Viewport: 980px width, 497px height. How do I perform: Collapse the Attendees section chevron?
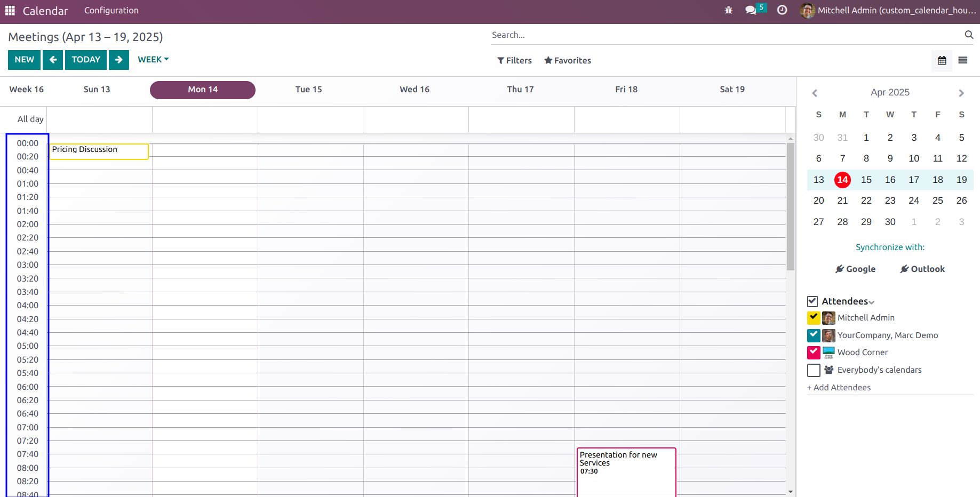[x=872, y=302]
